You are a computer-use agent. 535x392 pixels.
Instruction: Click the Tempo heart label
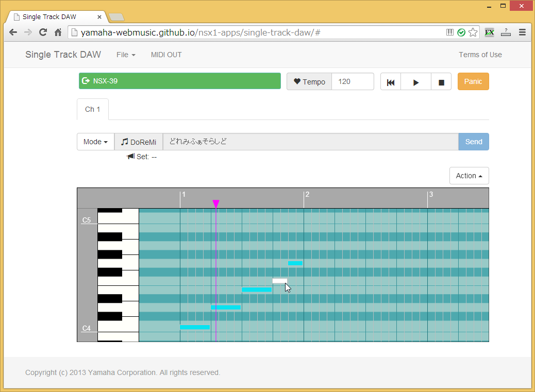coord(309,82)
